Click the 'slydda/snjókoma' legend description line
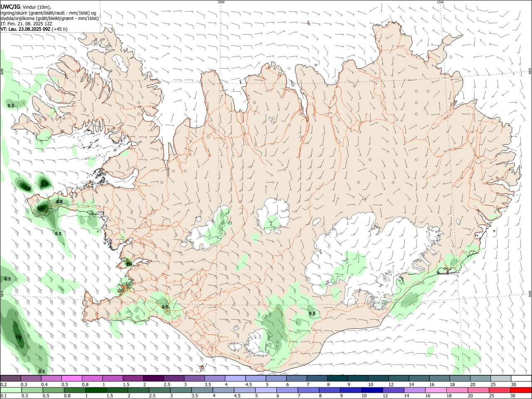The width and height of the screenshot is (532, 399). [x=49, y=18]
